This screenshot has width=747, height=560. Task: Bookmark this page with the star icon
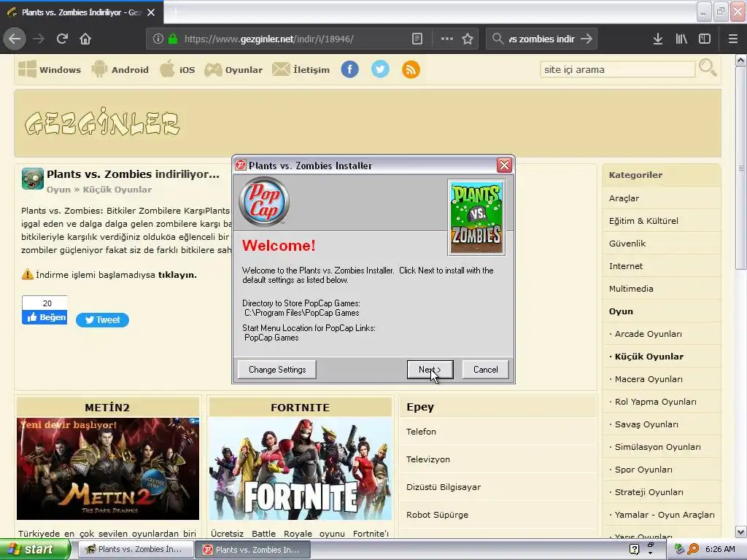pos(468,39)
